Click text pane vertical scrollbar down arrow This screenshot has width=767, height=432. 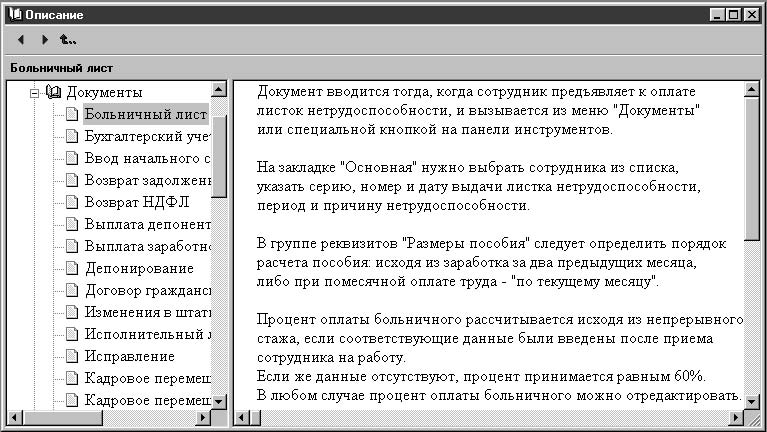tap(753, 400)
